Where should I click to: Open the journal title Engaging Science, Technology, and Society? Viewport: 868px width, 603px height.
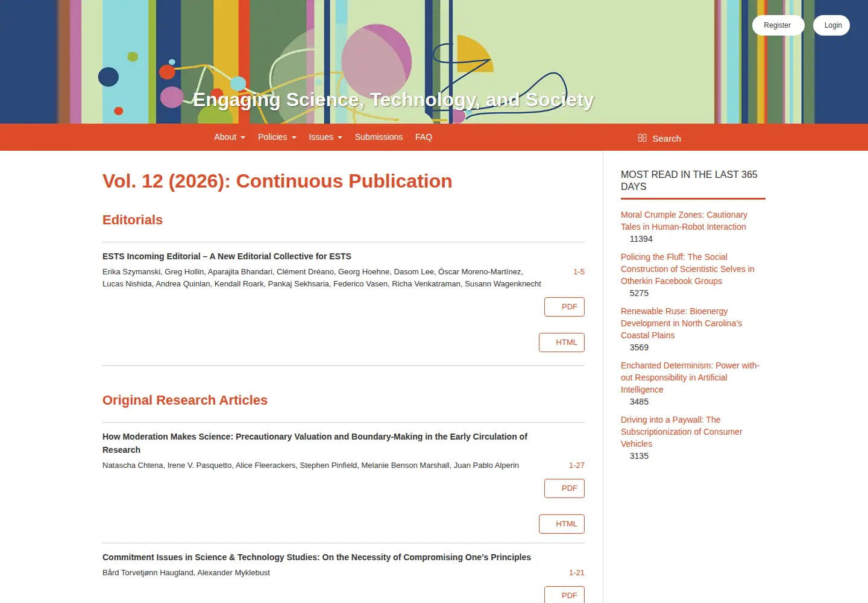pyautogui.click(x=393, y=99)
